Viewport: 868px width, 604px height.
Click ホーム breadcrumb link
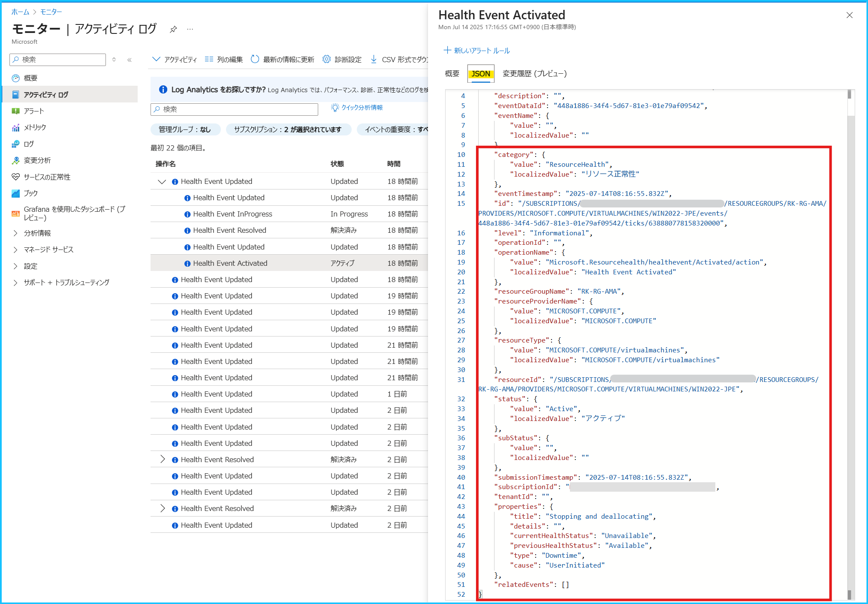(x=20, y=12)
